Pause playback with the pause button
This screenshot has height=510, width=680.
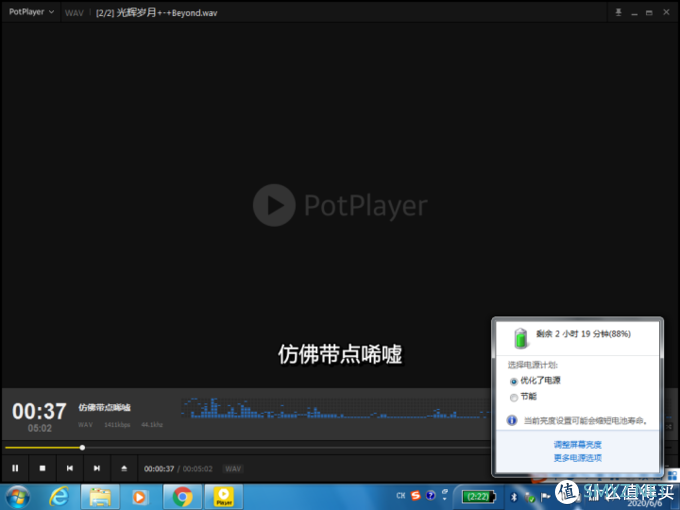coord(15,468)
